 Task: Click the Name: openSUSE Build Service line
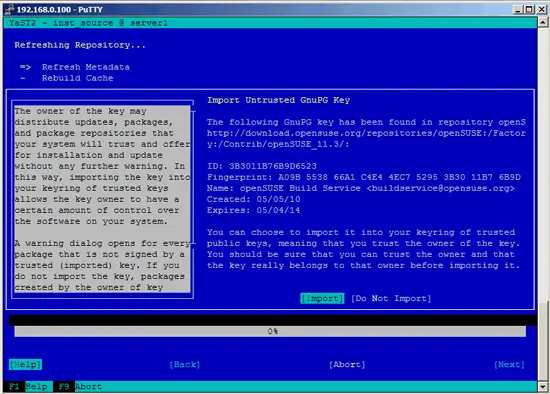coord(361,188)
